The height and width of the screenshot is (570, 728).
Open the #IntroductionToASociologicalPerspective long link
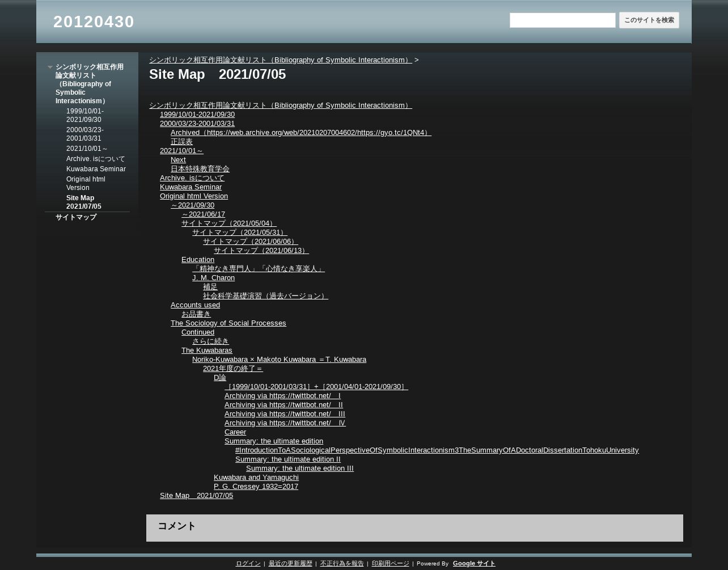437,450
